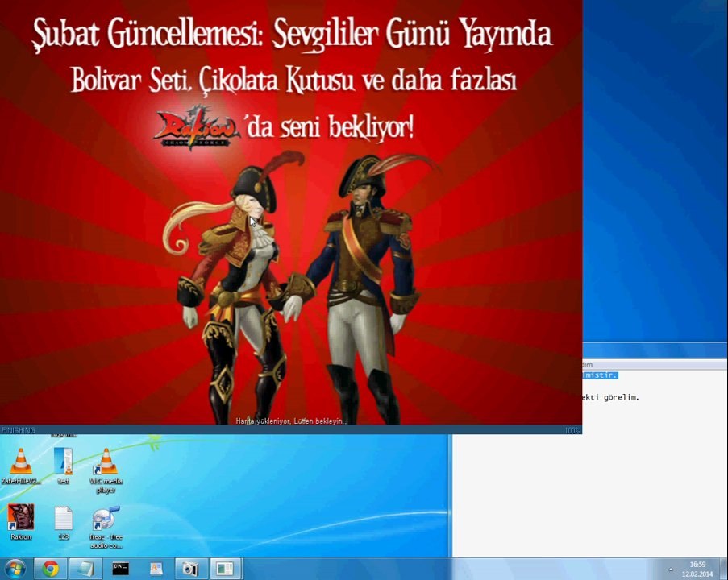This screenshot has height=580, width=728.
Task: Open the ZaferFilleV2 VLC file on desktop
Action: click(x=21, y=466)
